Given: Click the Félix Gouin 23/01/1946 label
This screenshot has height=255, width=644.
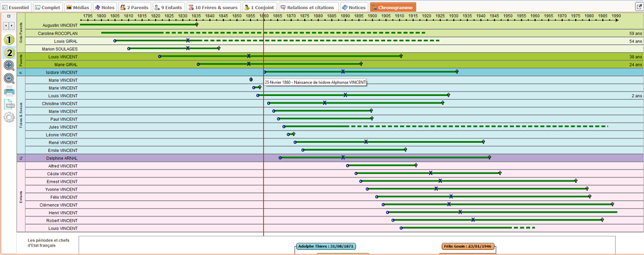Looking at the screenshot, I should tap(469, 247).
